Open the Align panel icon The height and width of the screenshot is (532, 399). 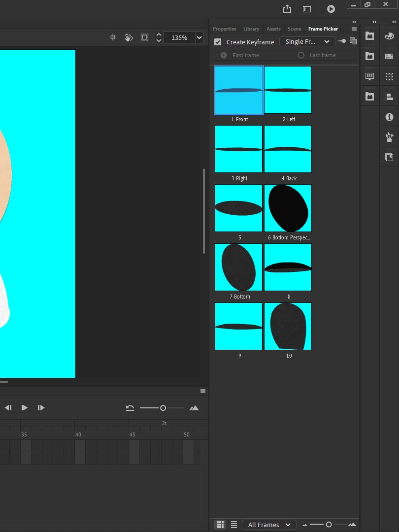tap(389, 97)
